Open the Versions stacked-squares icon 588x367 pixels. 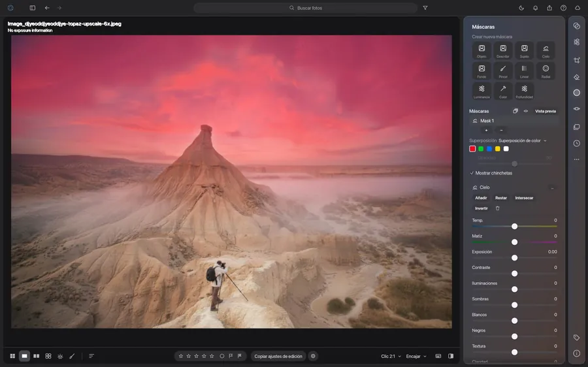[577, 127]
